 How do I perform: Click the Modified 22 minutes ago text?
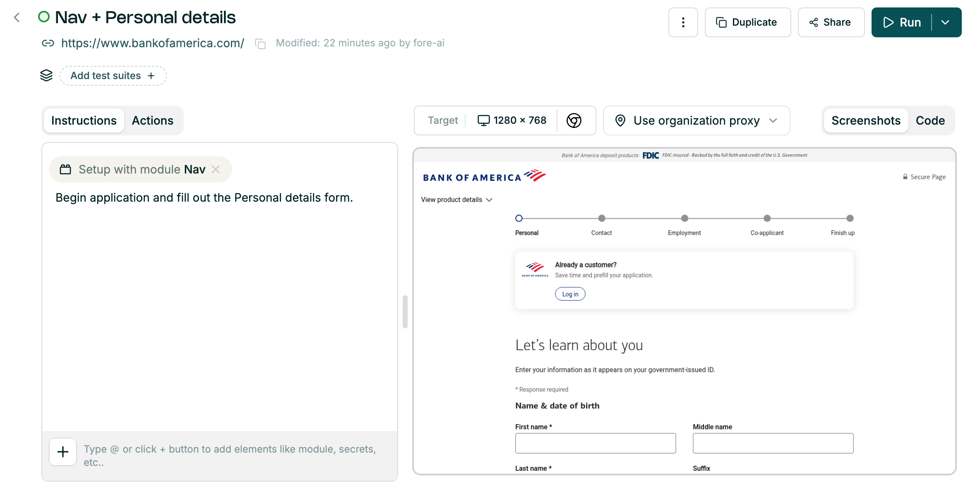[360, 43]
